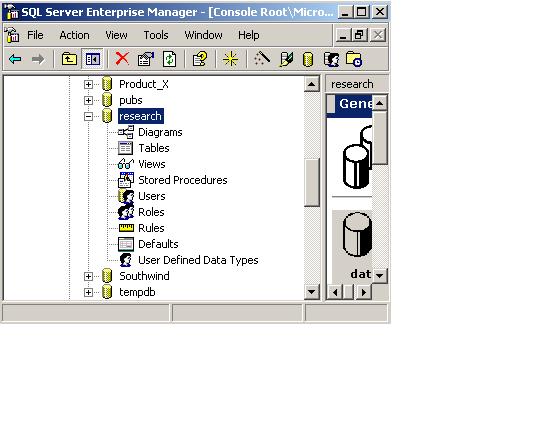This screenshot has width=552, height=429.
Task: Click the green Refresh toolbar icon
Action: click(x=169, y=59)
